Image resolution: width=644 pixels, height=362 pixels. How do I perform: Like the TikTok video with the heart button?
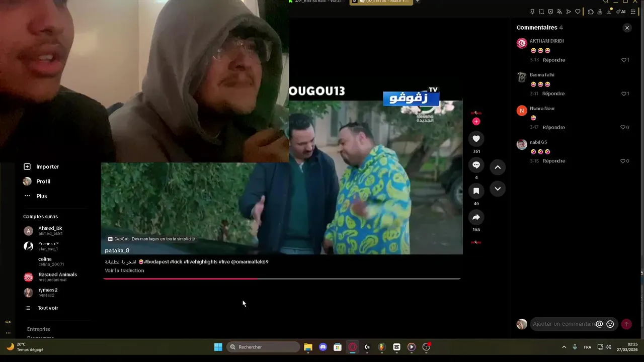coord(476,139)
